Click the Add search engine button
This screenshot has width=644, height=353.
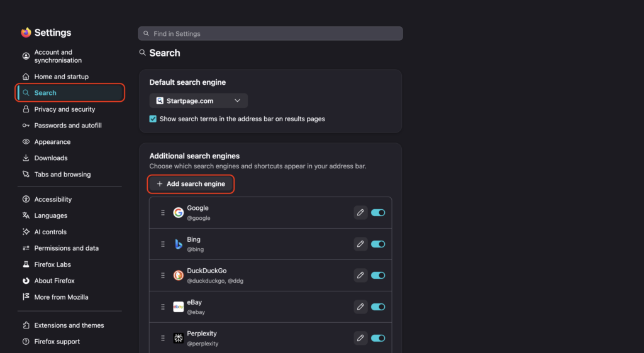(191, 183)
